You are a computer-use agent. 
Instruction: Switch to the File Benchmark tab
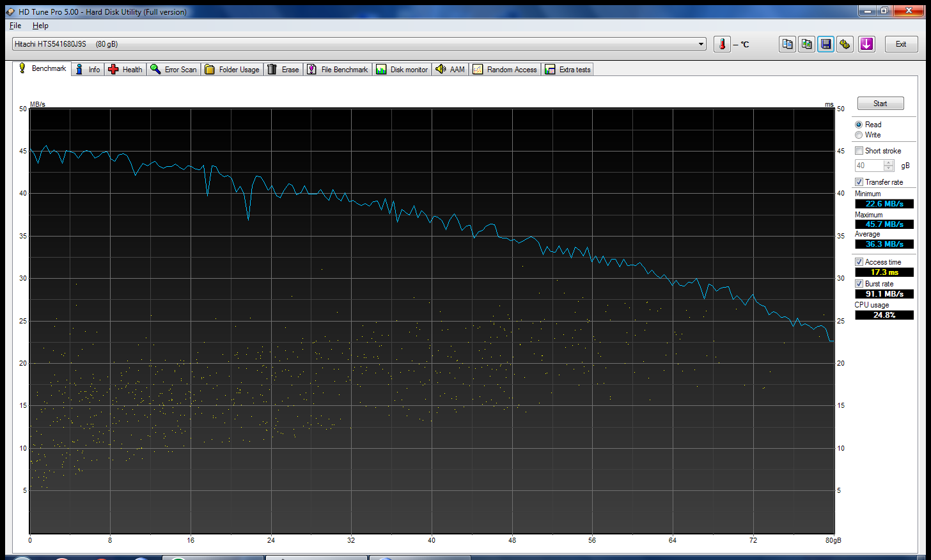point(338,70)
